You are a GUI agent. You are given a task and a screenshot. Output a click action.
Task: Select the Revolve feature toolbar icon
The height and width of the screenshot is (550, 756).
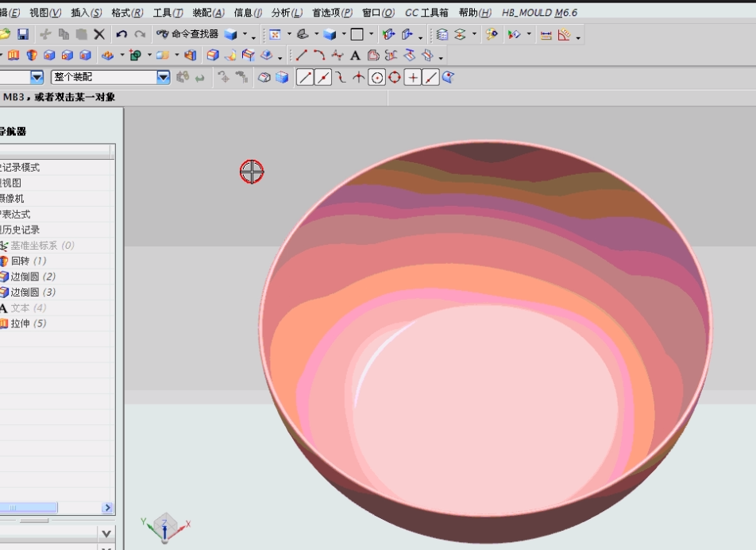point(32,56)
